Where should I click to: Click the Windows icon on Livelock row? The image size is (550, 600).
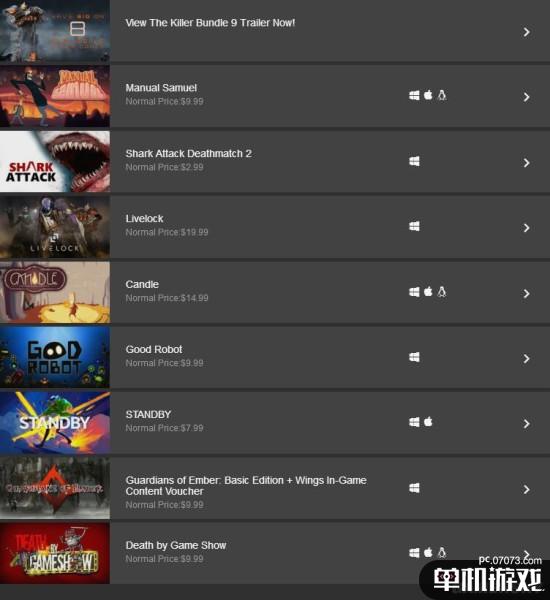(414, 226)
